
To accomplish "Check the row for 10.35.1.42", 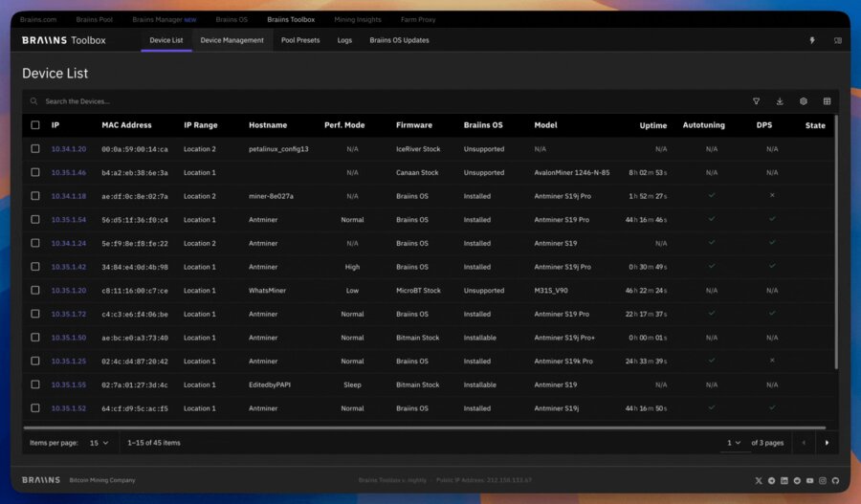I will click(x=35, y=267).
